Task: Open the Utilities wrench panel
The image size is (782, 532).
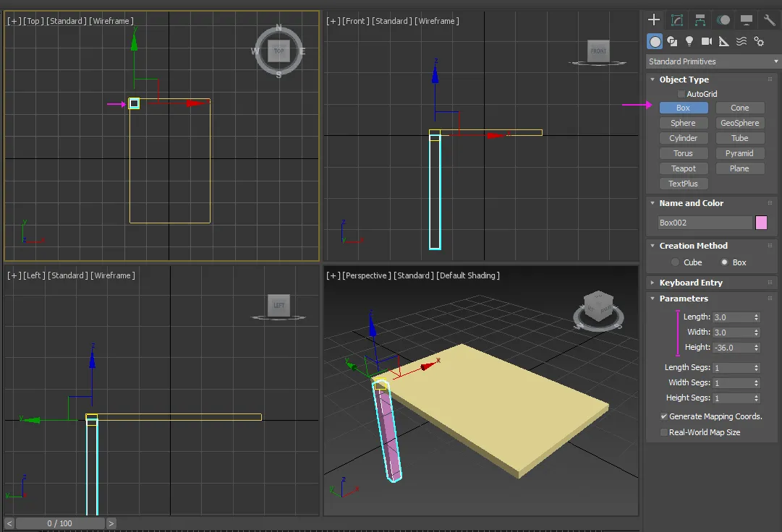Action: point(769,20)
